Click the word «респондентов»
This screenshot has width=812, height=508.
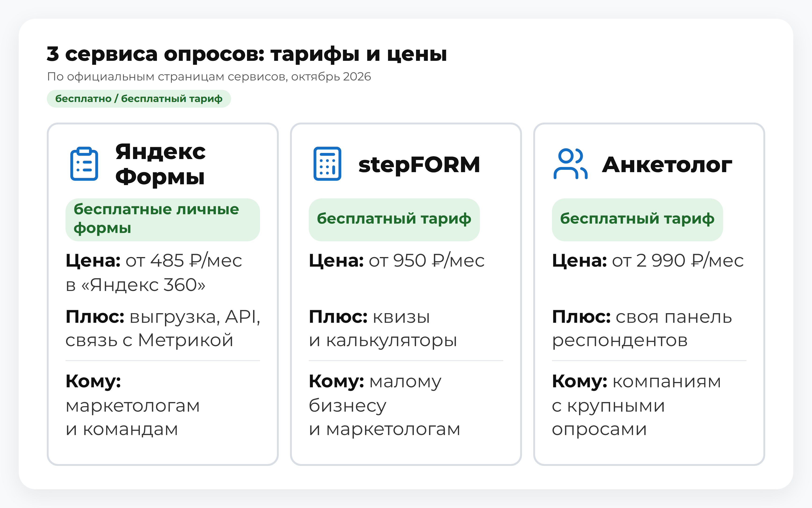point(620,341)
